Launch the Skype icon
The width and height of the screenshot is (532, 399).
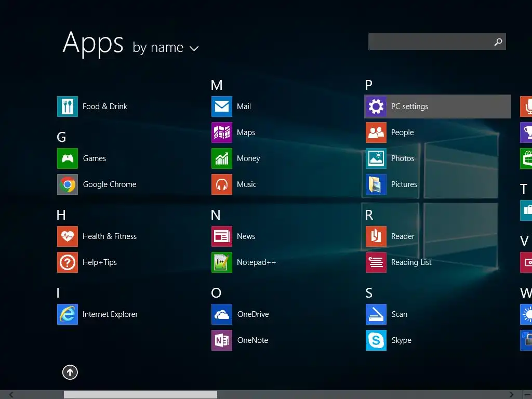[x=376, y=340]
